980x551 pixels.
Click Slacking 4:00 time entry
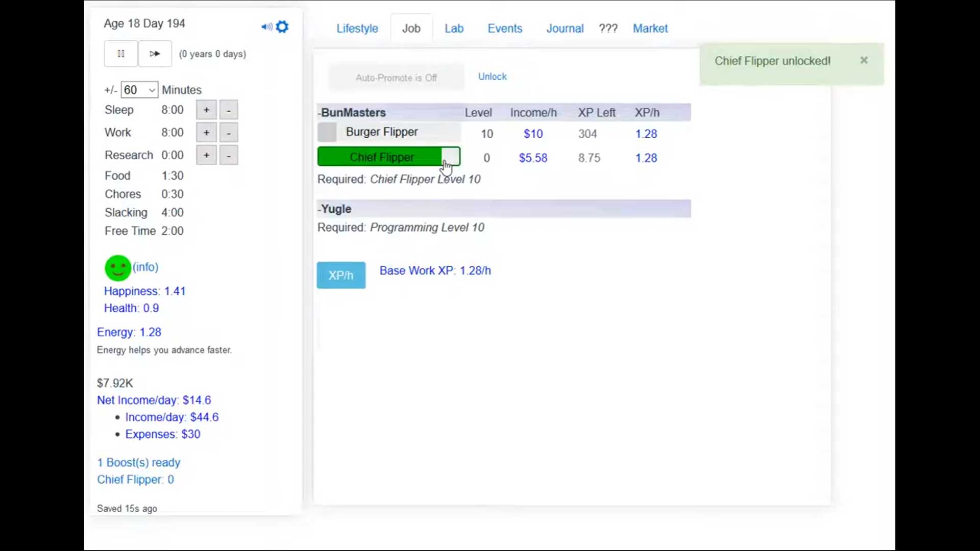[144, 213]
